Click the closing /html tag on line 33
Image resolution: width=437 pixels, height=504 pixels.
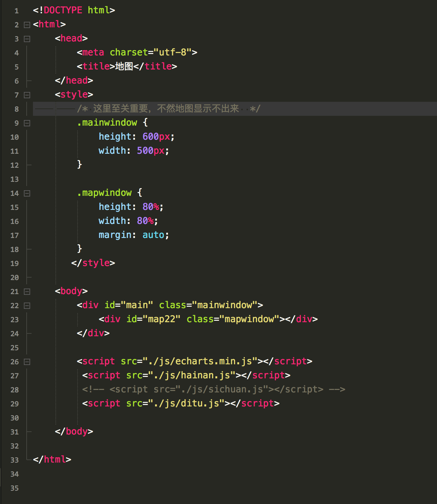click(52, 459)
